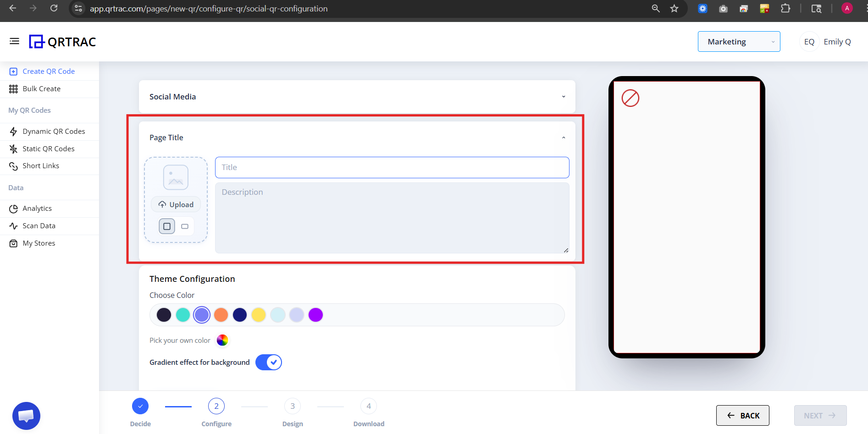The height and width of the screenshot is (434, 868).
Task: Click the QRTRAC logo
Action: (62, 42)
